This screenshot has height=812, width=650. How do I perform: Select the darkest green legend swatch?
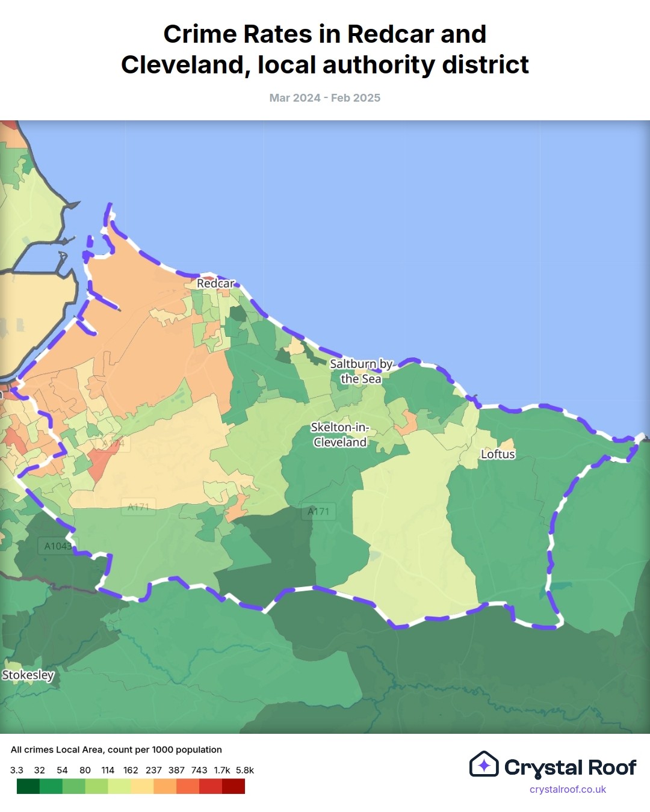(28, 786)
